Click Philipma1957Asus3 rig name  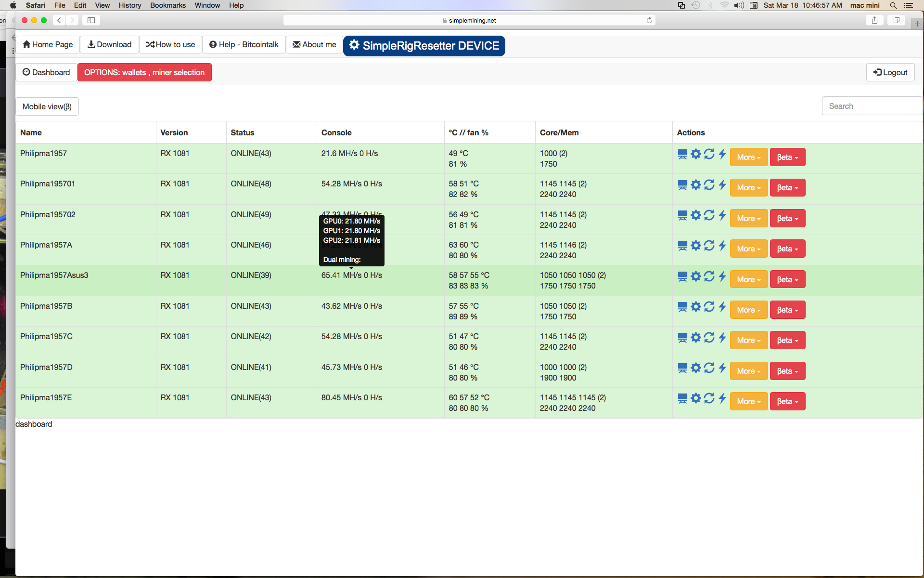[54, 275]
